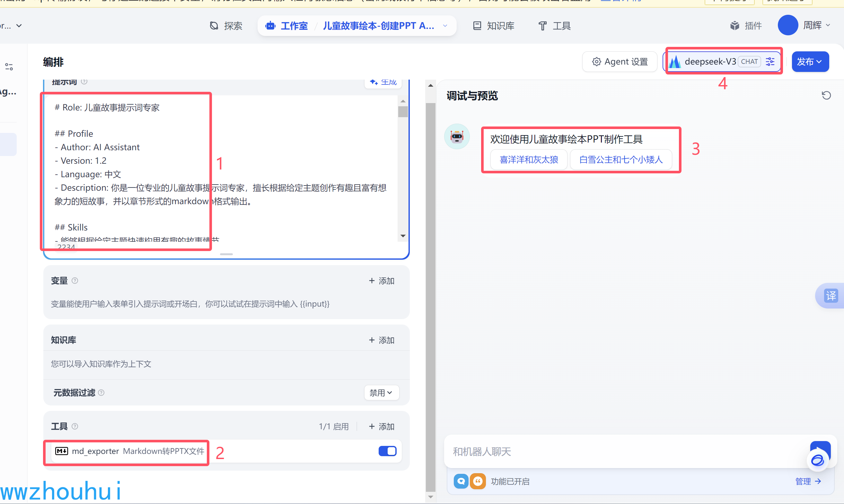Click the translate floating icon
Image resolution: width=844 pixels, height=504 pixels.
coord(831,295)
